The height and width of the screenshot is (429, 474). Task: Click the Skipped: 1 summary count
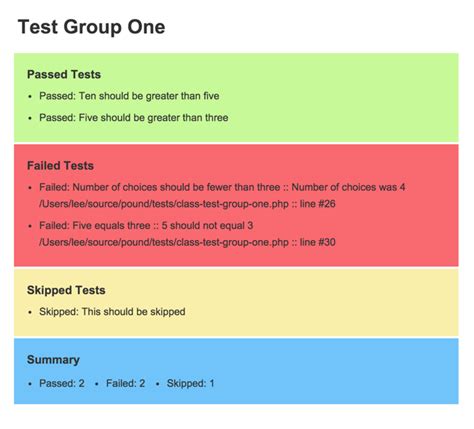(190, 383)
